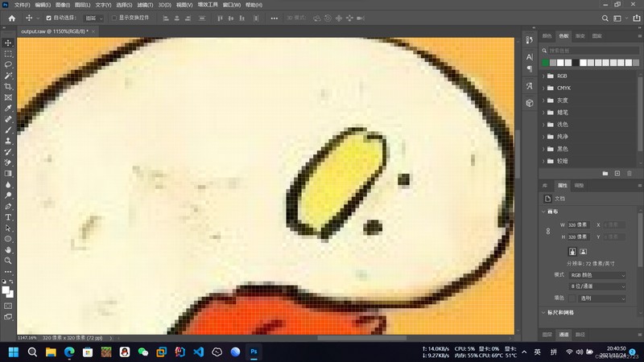Image resolution: width=644 pixels, height=362 pixels.
Task: Select the Frame tool
Action: pos(8,97)
